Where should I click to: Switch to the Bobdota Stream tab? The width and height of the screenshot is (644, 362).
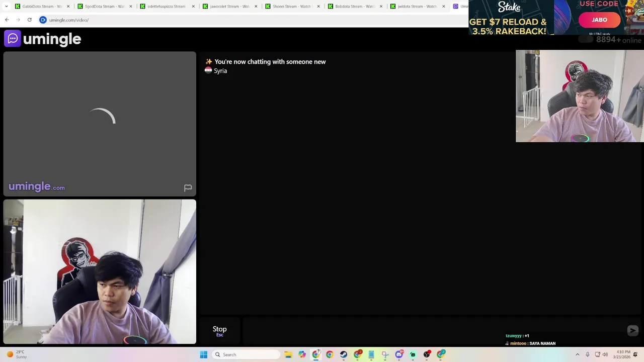pos(355,7)
